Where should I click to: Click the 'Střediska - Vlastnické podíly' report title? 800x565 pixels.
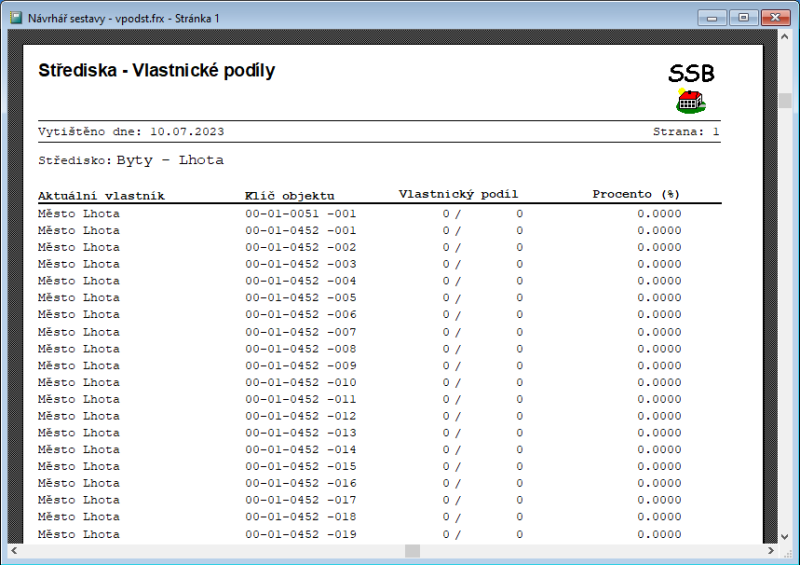(156, 71)
